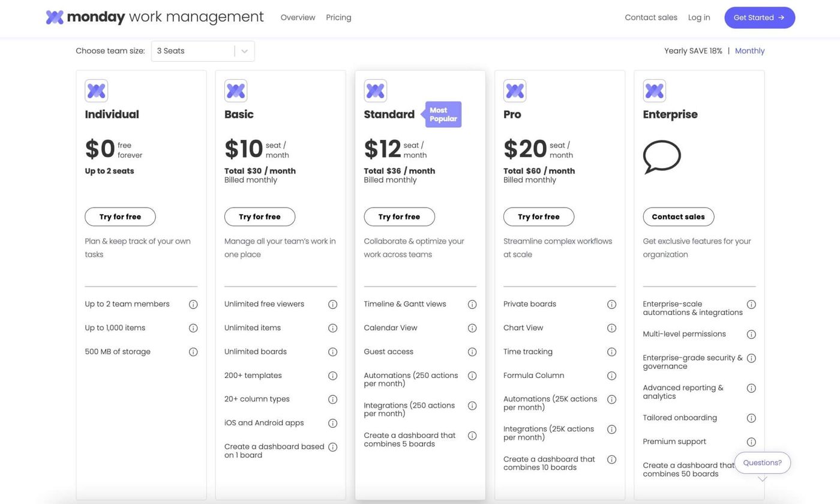Go to Contact sales in header

point(651,17)
